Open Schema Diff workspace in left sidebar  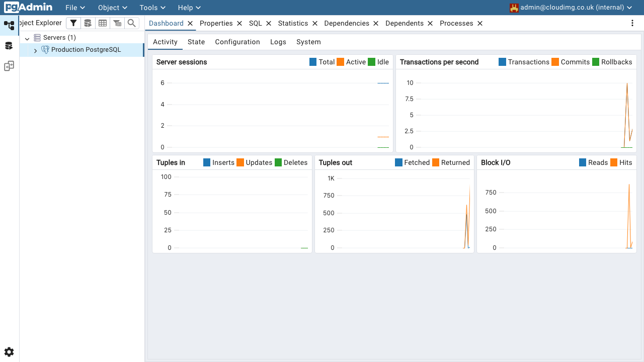[x=9, y=66]
